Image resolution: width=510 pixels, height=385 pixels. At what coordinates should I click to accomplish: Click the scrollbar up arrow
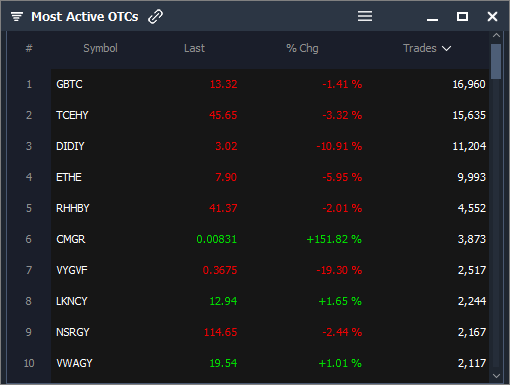tap(496, 35)
